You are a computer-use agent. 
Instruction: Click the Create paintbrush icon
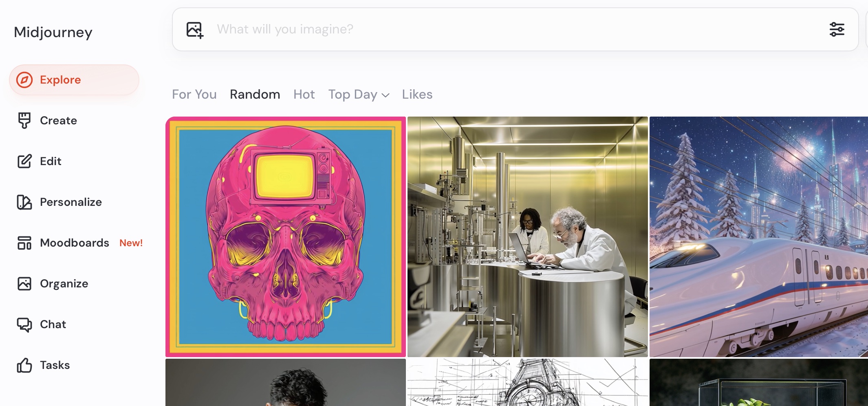pos(24,121)
